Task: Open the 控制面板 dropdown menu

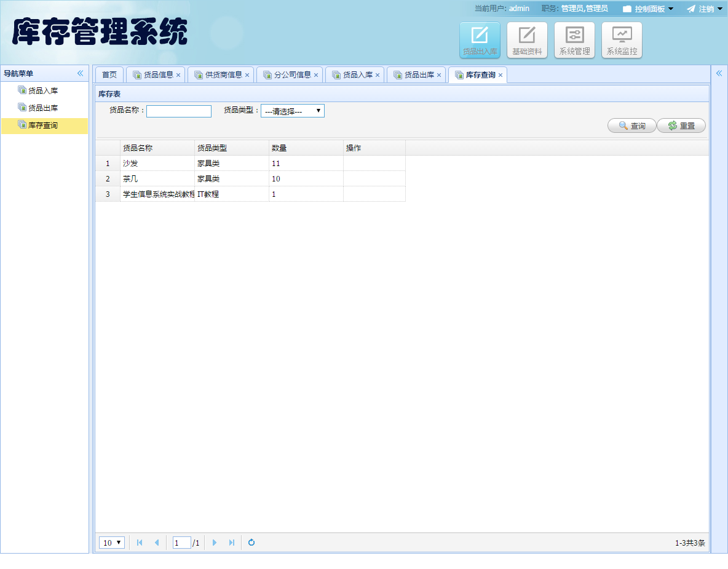Action: pyautogui.click(x=648, y=9)
